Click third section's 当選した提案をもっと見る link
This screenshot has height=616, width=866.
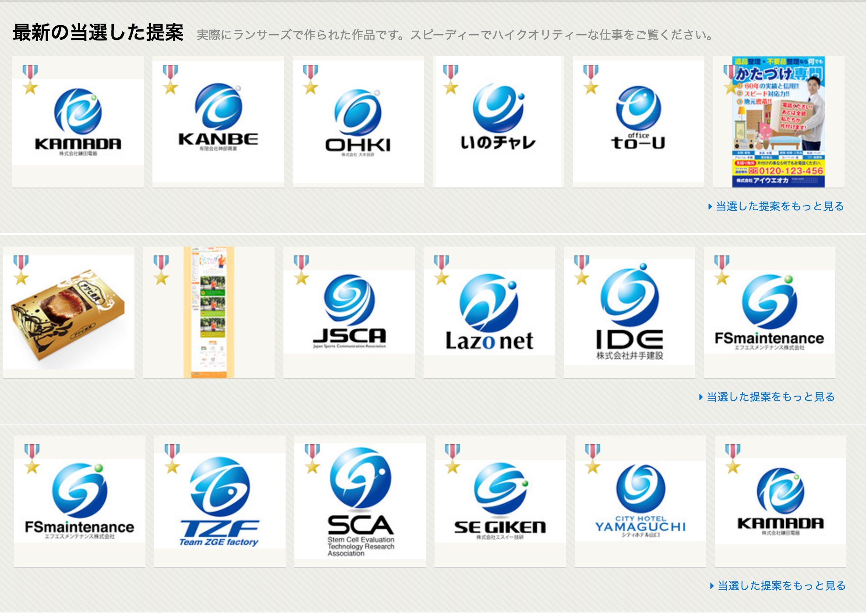coord(781,586)
